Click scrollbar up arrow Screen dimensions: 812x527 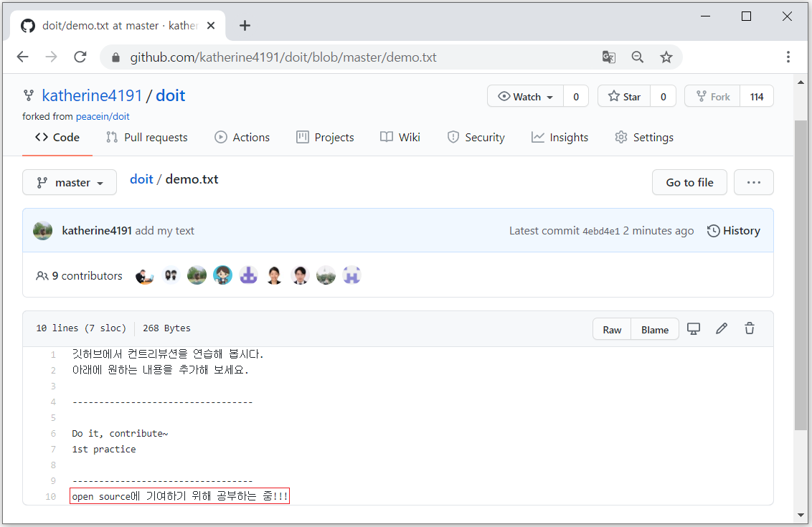click(x=801, y=82)
